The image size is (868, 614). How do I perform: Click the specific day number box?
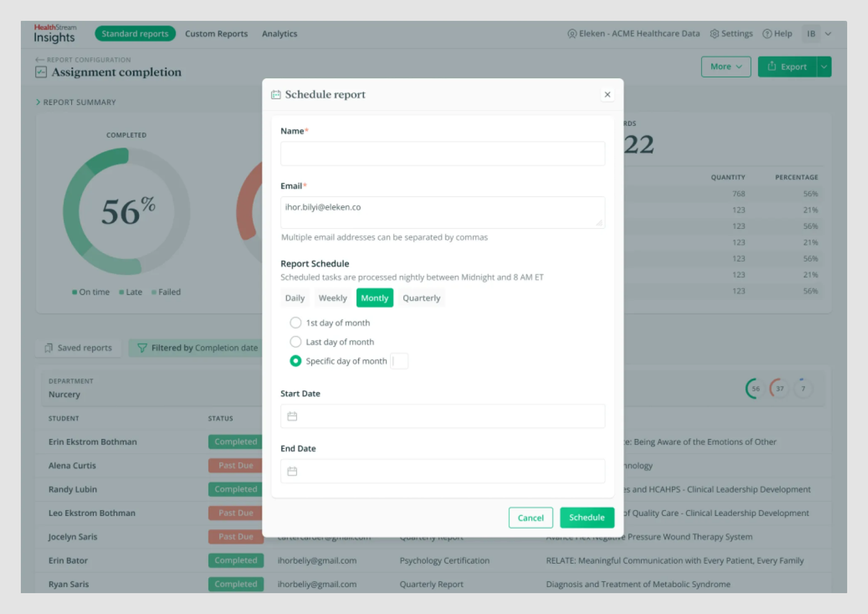coord(399,361)
